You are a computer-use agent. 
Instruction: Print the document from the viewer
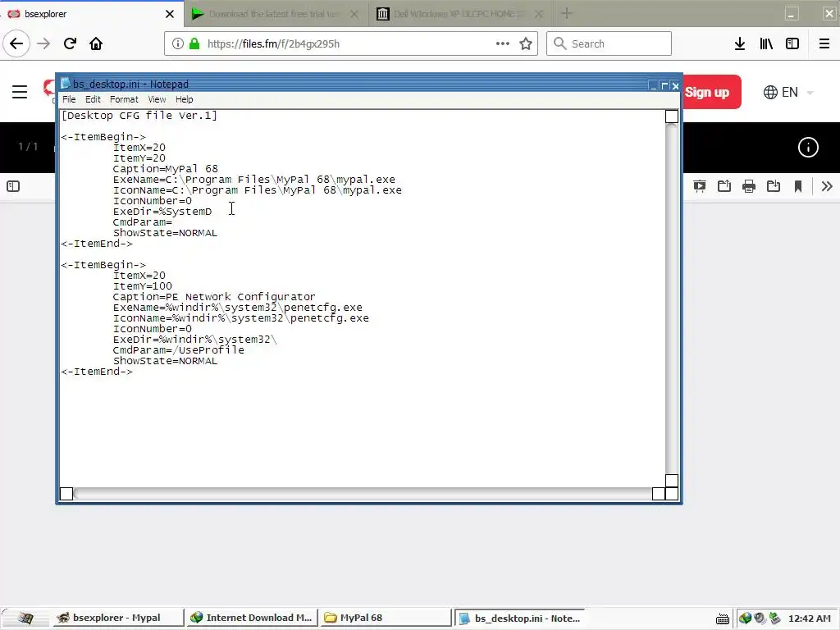(x=748, y=186)
